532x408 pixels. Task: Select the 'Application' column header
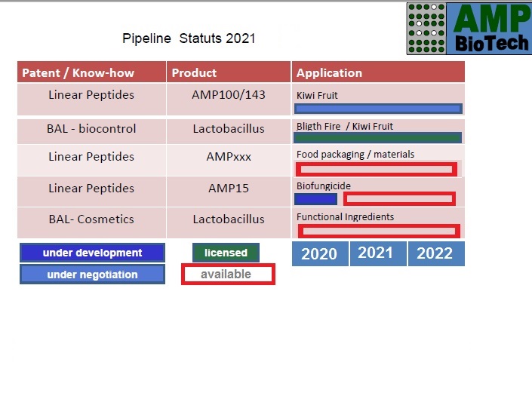click(378, 72)
